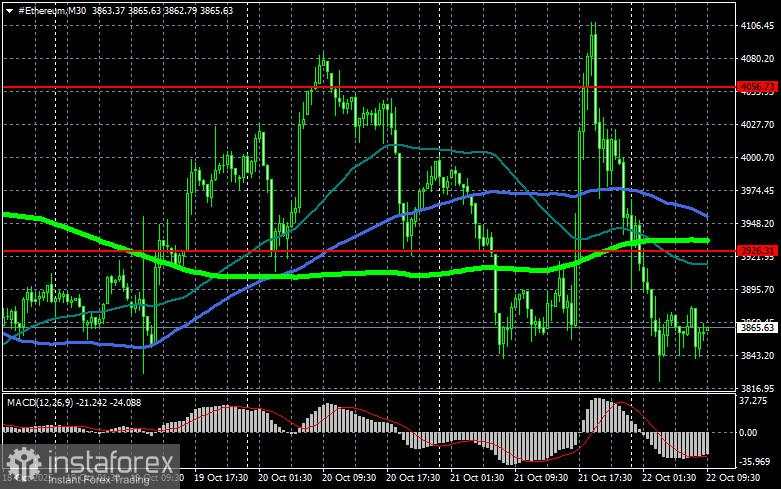The height and width of the screenshot is (489, 781).
Task: Click the 4000.70 price axis value
Action: (757, 157)
